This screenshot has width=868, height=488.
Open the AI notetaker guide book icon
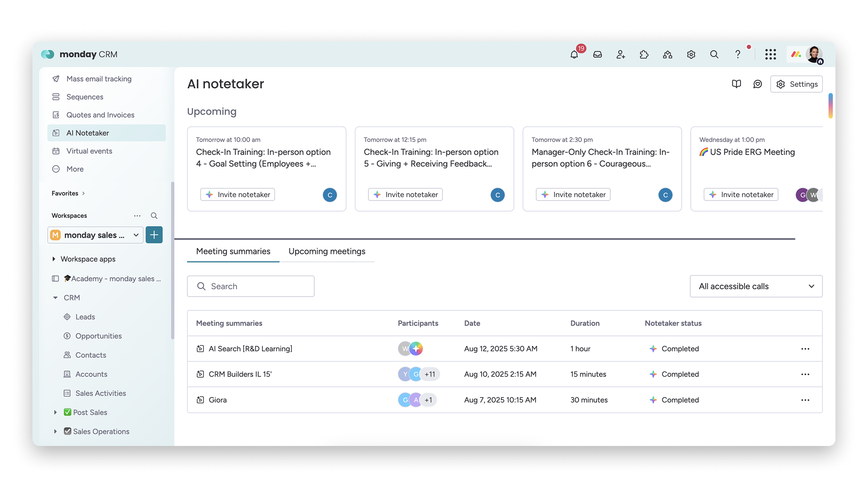pyautogui.click(x=736, y=84)
